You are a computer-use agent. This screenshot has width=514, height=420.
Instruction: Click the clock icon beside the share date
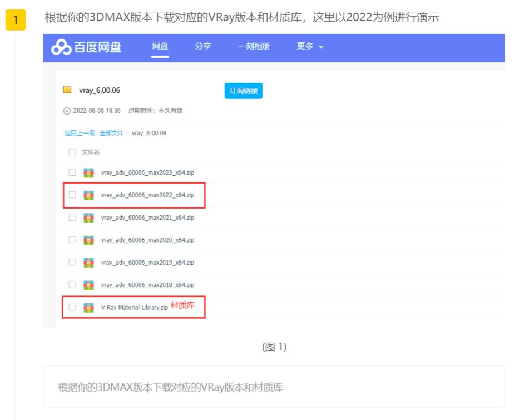67,111
